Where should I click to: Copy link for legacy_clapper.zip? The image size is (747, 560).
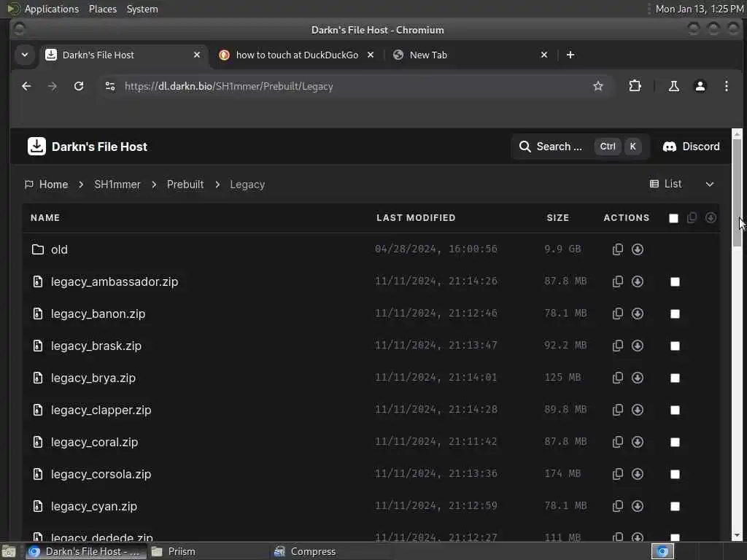point(617,410)
